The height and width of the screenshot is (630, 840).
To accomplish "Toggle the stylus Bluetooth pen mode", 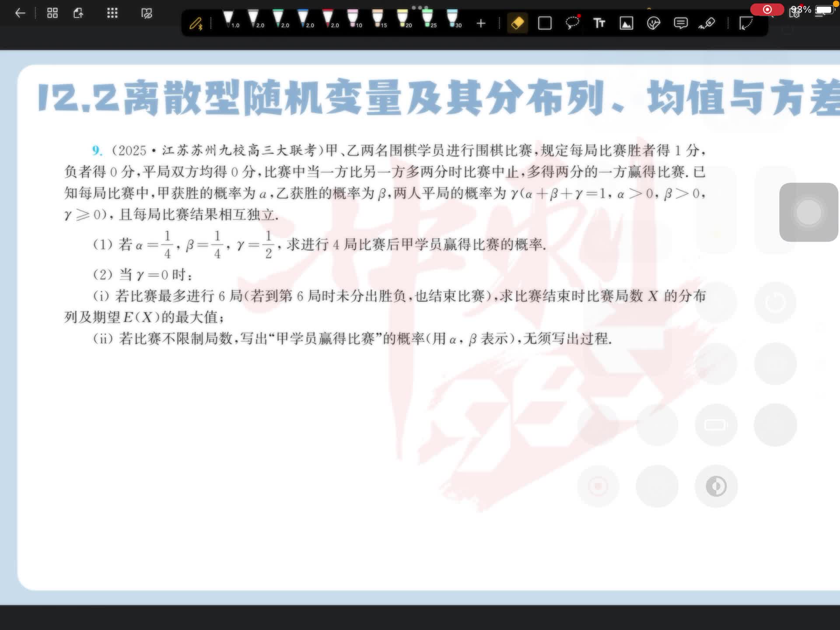I will point(196,23).
